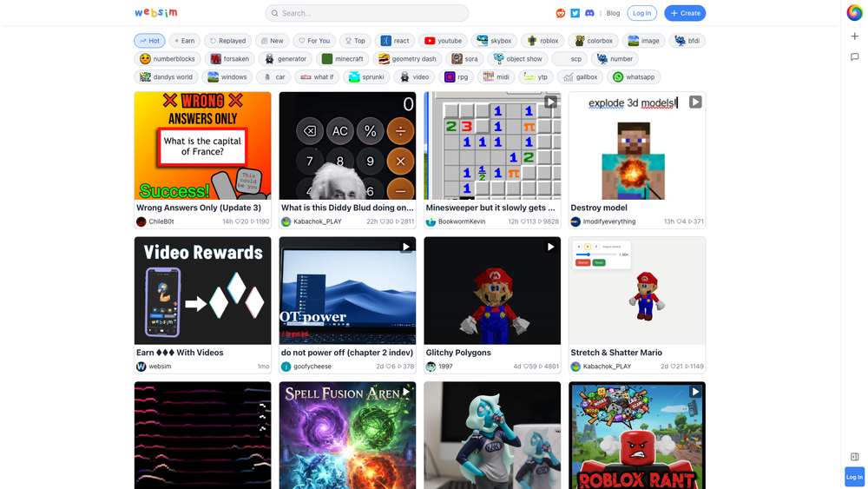Click the Blog link
The width and height of the screenshot is (868, 489).
click(613, 13)
